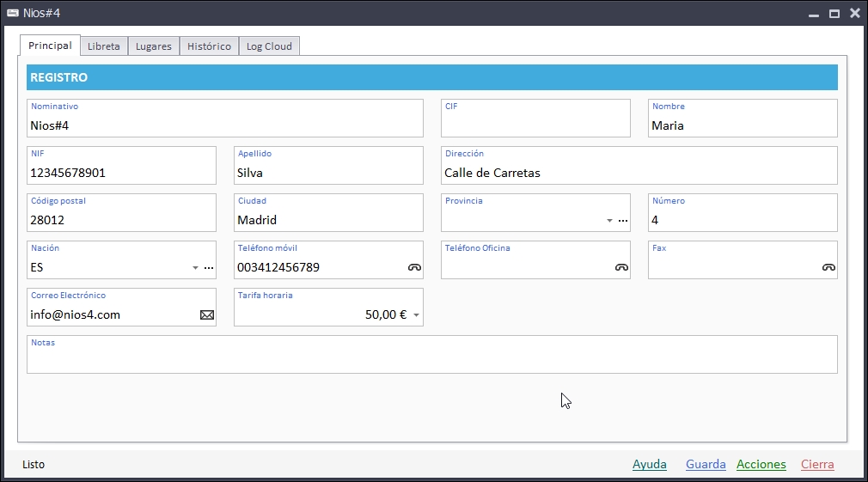Screen dimensions: 868x482
Task: Open the Tarifa horaria dropdown arrow
Action: 417,315
